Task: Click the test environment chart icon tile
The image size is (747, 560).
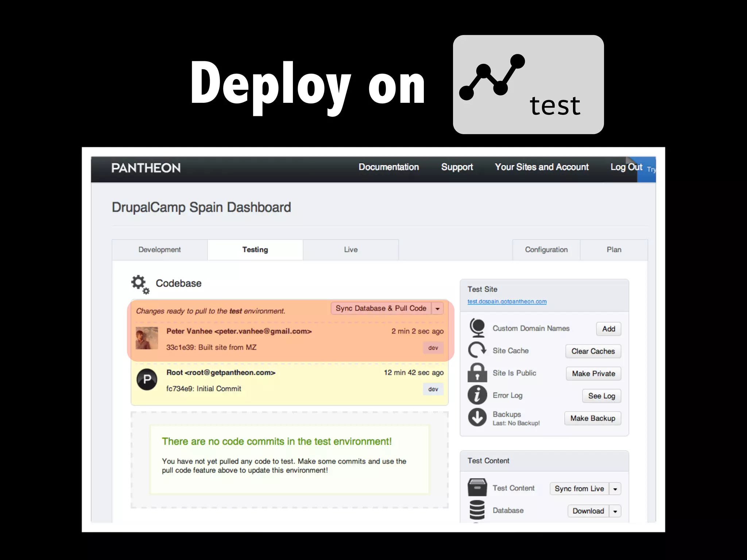Action: coord(528,85)
